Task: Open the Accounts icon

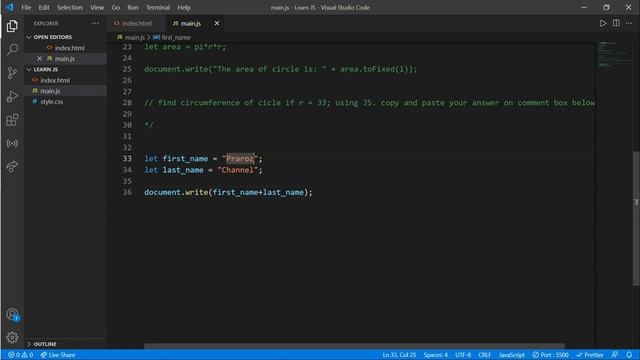Action: [12, 314]
